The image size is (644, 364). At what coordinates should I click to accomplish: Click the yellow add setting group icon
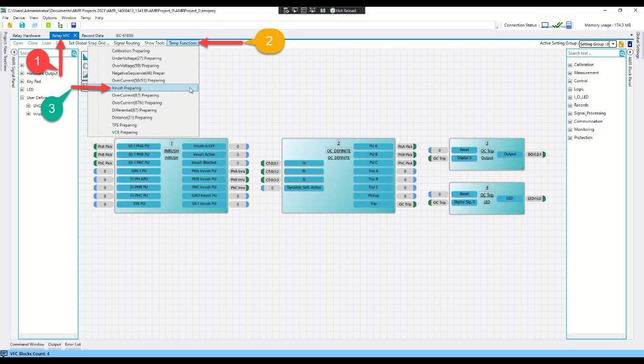point(621,44)
